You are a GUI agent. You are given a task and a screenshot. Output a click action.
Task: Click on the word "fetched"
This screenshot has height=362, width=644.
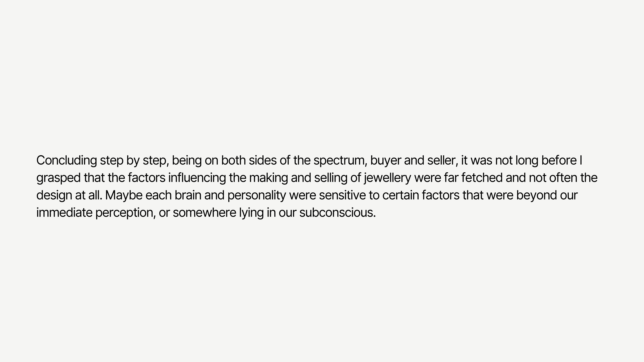(x=482, y=178)
